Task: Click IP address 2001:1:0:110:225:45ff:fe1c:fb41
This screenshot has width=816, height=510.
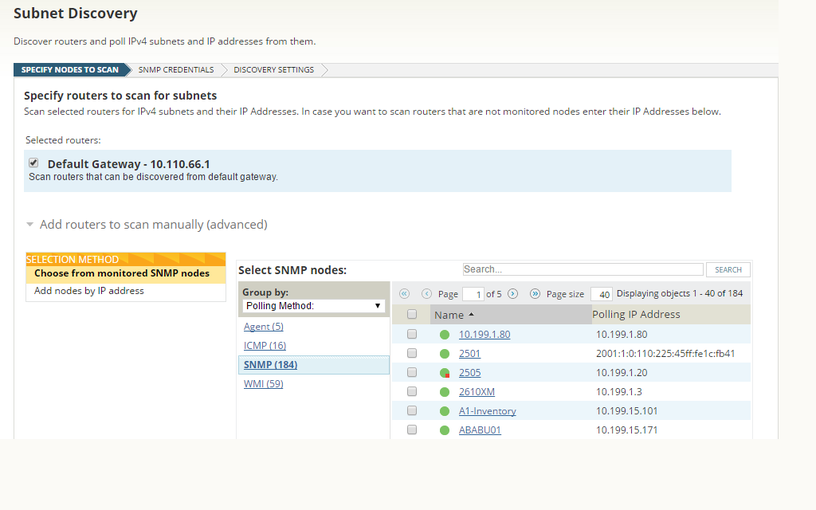Action: (x=665, y=354)
